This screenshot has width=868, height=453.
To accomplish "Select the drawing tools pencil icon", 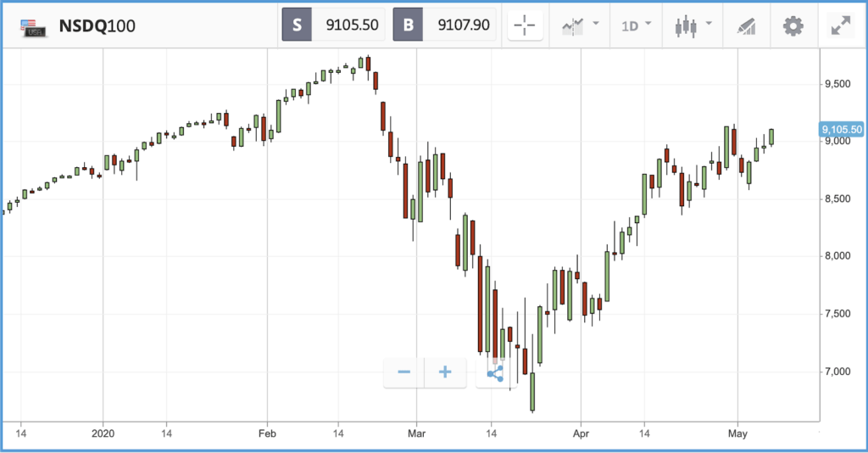I will pyautogui.click(x=746, y=26).
